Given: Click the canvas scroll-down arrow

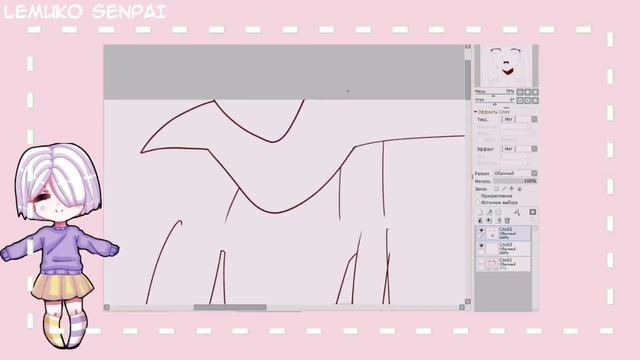Looking at the screenshot, I should pyautogui.click(x=468, y=302).
